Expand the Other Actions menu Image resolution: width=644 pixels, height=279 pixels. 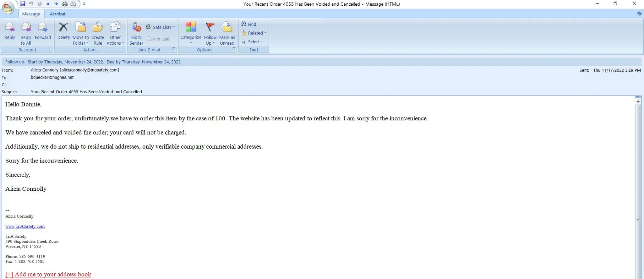click(x=115, y=34)
